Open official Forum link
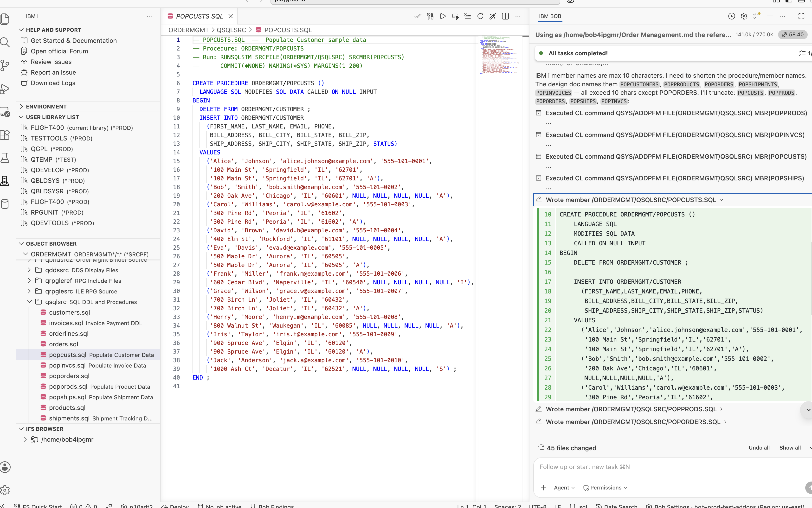This screenshot has width=812, height=508. tap(59, 51)
